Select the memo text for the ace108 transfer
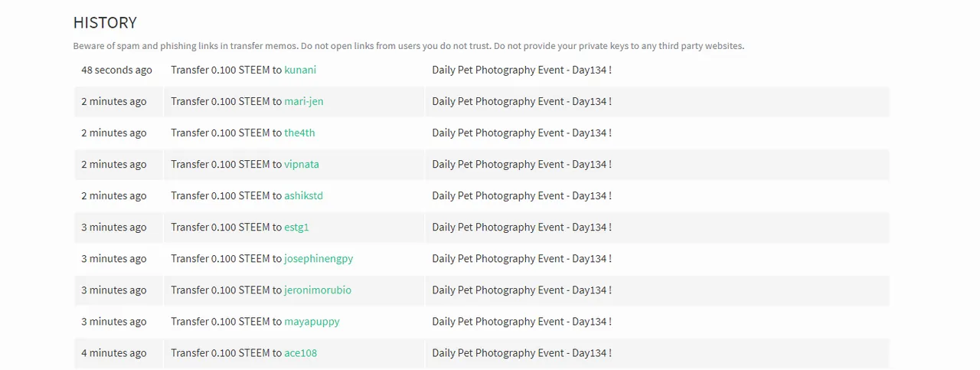The image size is (980, 370). pyautogui.click(x=521, y=352)
